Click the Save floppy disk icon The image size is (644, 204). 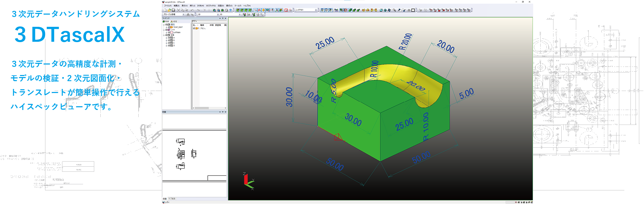pyautogui.click(x=173, y=10)
